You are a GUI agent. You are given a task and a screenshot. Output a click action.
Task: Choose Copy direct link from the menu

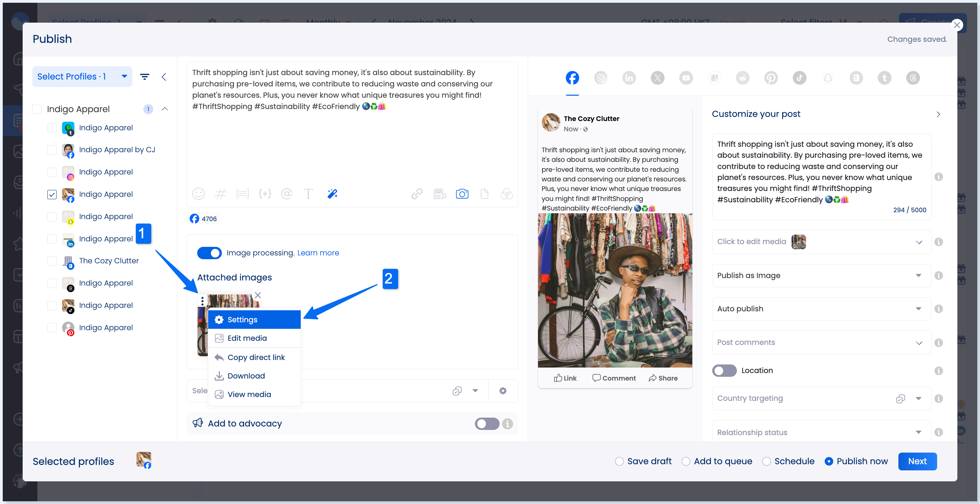(254, 357)
